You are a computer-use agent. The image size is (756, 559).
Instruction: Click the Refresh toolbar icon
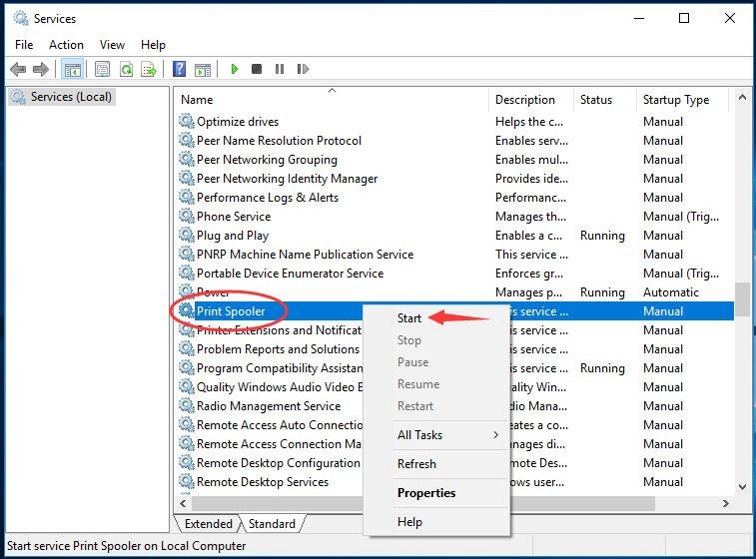(126, 69)
